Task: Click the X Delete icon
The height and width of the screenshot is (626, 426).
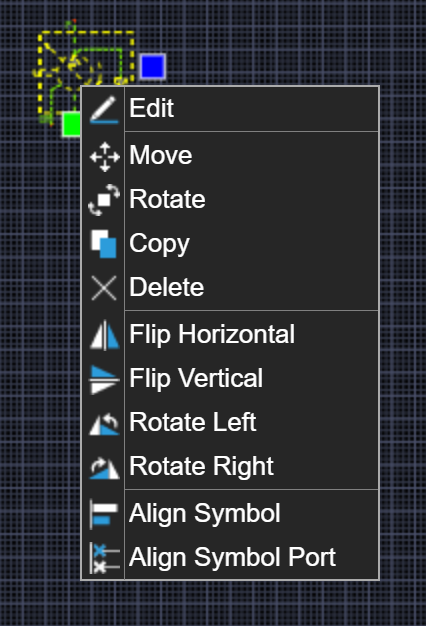Action: (x=104, y=288)
